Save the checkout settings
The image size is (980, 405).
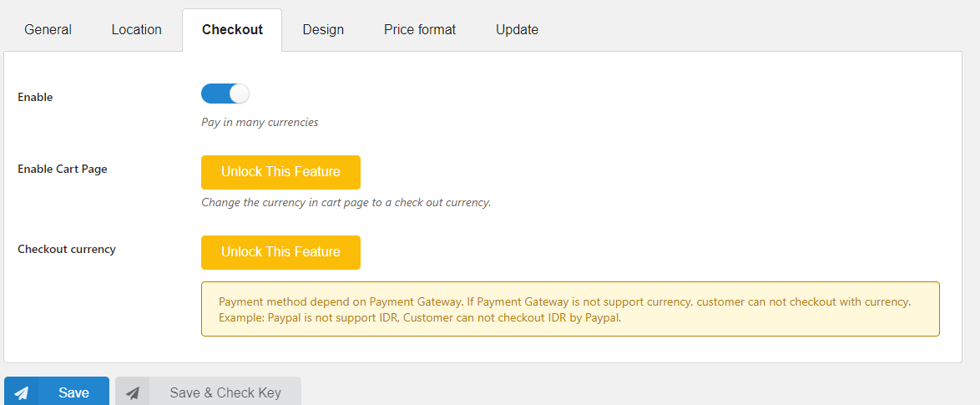pos(57,392)
